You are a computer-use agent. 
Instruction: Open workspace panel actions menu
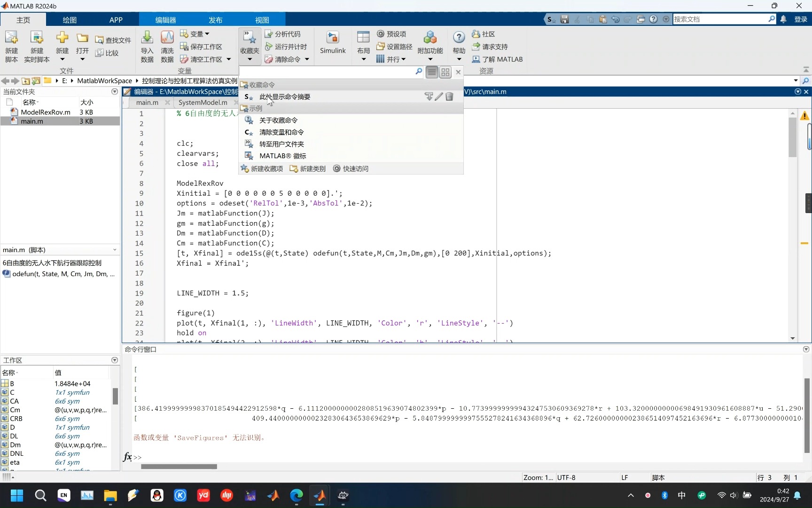115,360
